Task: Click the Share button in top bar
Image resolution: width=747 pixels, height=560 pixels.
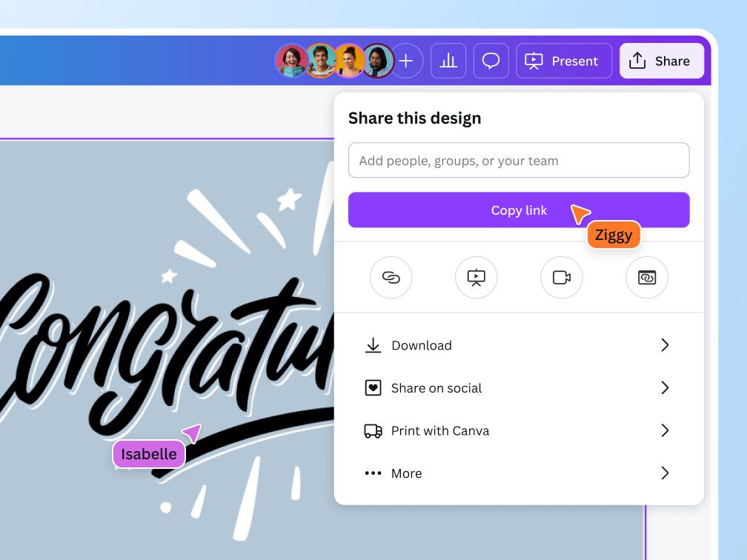Action: pos(662,61)
